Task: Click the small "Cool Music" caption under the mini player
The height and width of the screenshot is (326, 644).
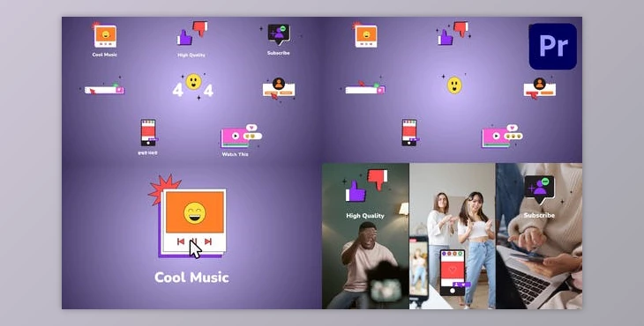Action: pos(105,55)
